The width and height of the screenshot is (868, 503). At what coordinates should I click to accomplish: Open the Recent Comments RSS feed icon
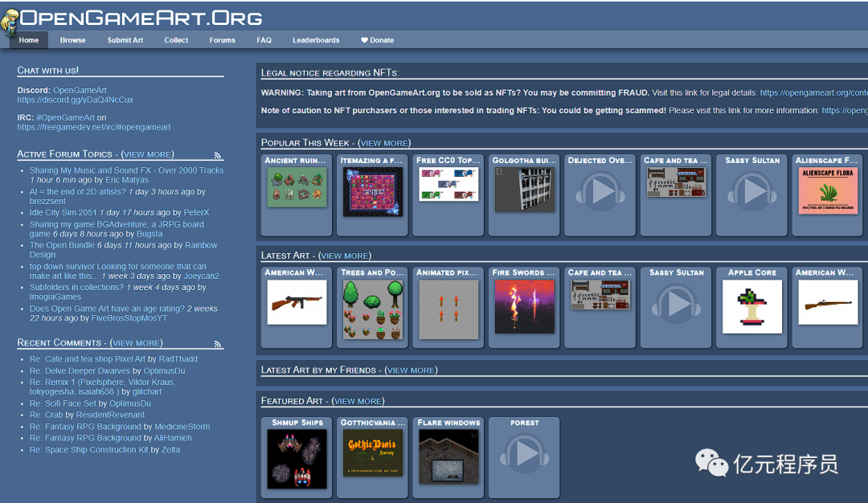[x=218, y=344]
